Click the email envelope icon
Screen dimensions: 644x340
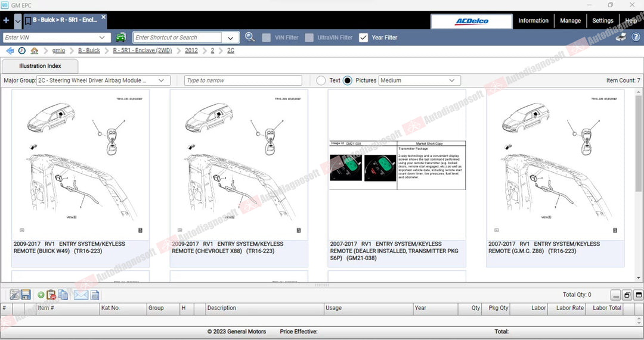[81, 295]
